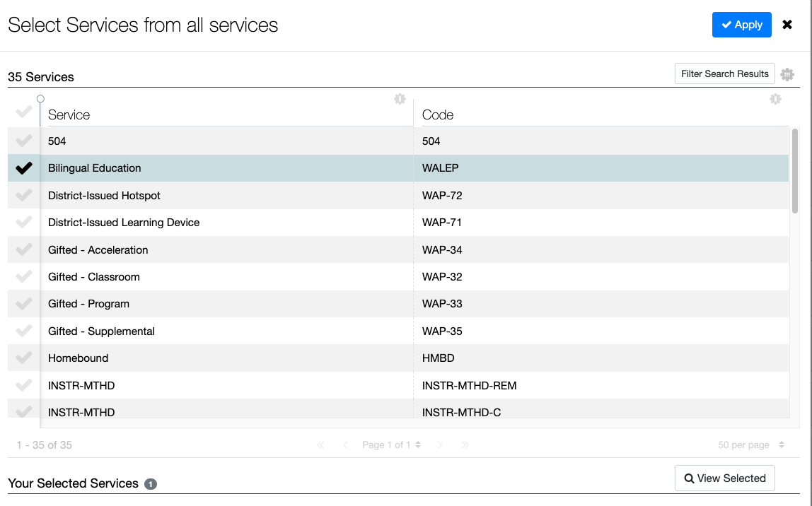Open the 50 per page dropdown

click(x=751, y=445)
